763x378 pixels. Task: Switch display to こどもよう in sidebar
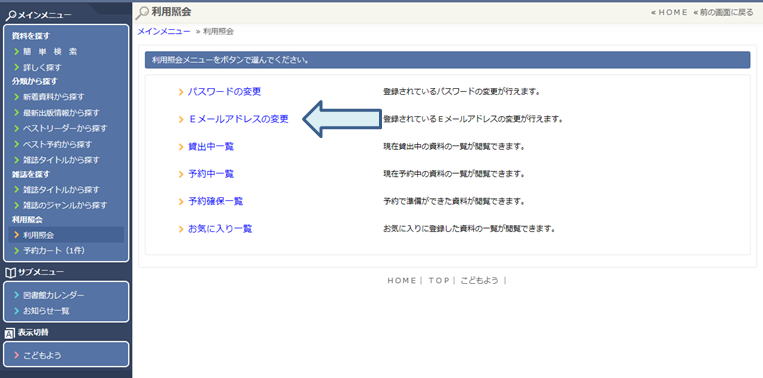coord(42,356)
